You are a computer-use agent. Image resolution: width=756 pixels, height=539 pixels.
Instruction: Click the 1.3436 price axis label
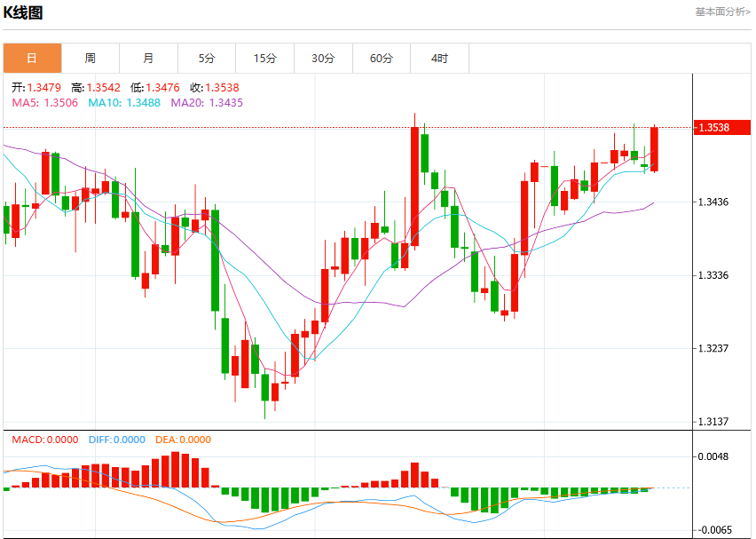[713, 202]
